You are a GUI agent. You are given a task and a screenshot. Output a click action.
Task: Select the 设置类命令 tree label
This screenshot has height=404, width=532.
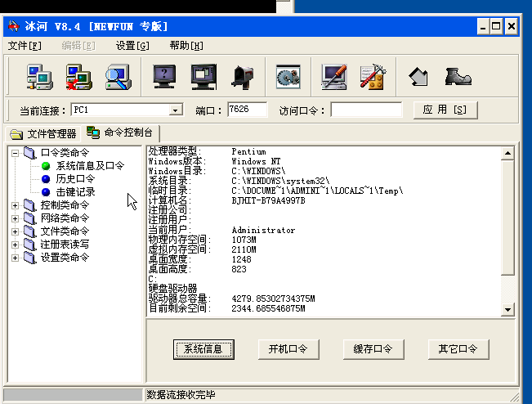coord(65,258)
